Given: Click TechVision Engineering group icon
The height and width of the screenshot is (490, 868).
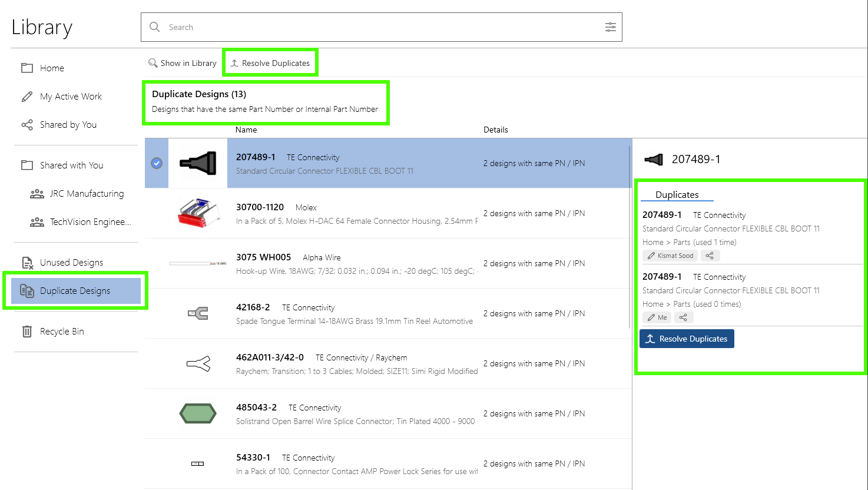Looking at the screenshot, I should tap(37, 221).
